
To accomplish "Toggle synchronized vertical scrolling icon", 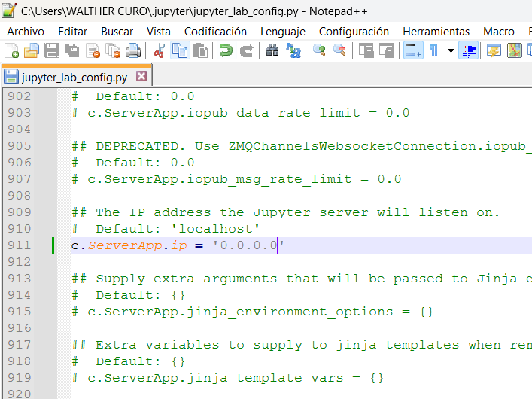I will [366, 51].
